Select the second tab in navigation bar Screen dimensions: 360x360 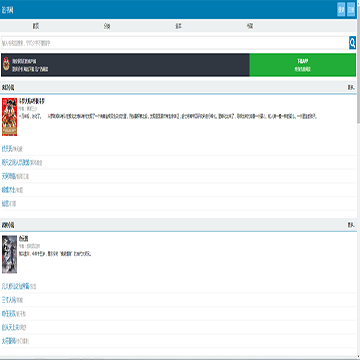107,26
